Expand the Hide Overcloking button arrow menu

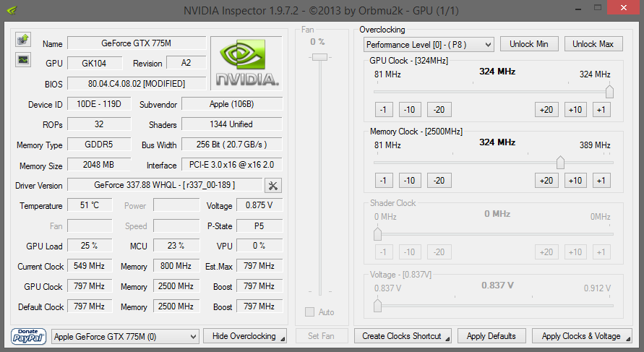click(x=283, y=339)
